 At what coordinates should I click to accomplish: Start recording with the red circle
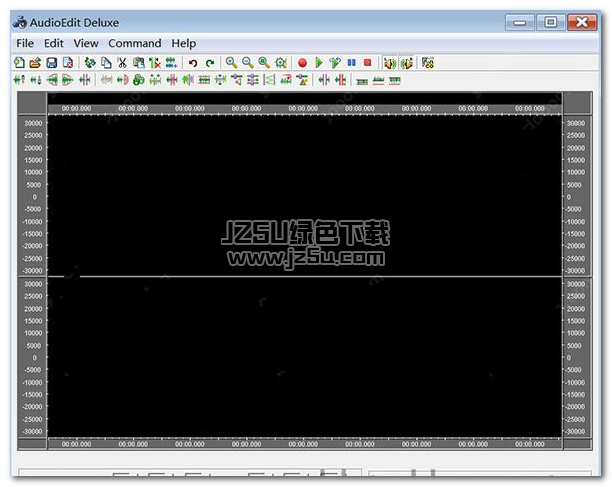coord(302,62)
